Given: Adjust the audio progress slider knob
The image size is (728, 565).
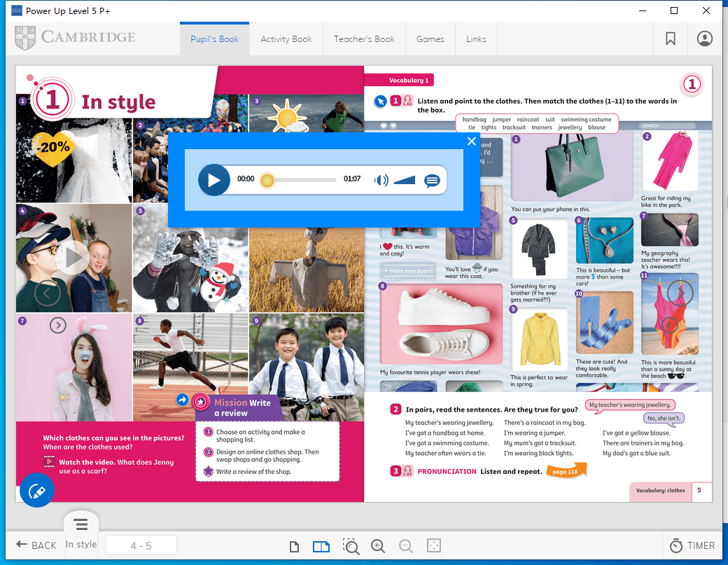Looking at the screenshot, I should pos(267,180).
